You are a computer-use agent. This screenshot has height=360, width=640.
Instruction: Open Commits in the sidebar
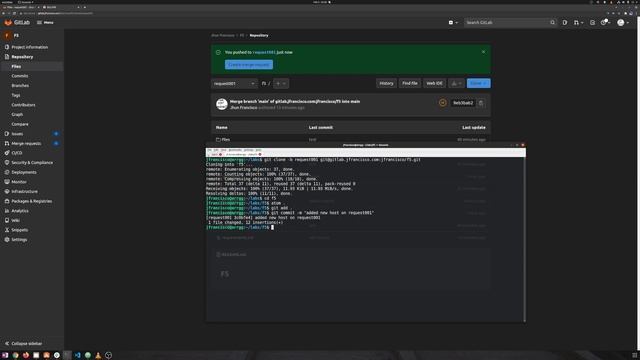(20, 76)
